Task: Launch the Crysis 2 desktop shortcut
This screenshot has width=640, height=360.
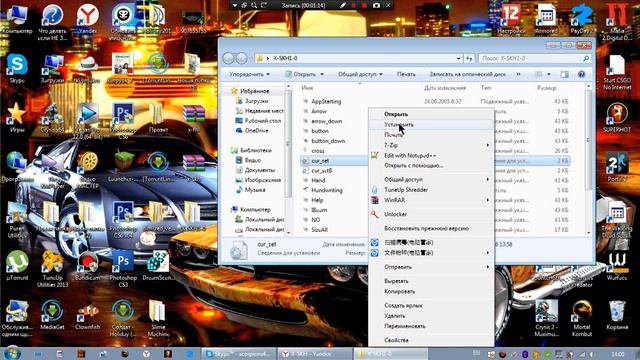Action: coord(546,318)
